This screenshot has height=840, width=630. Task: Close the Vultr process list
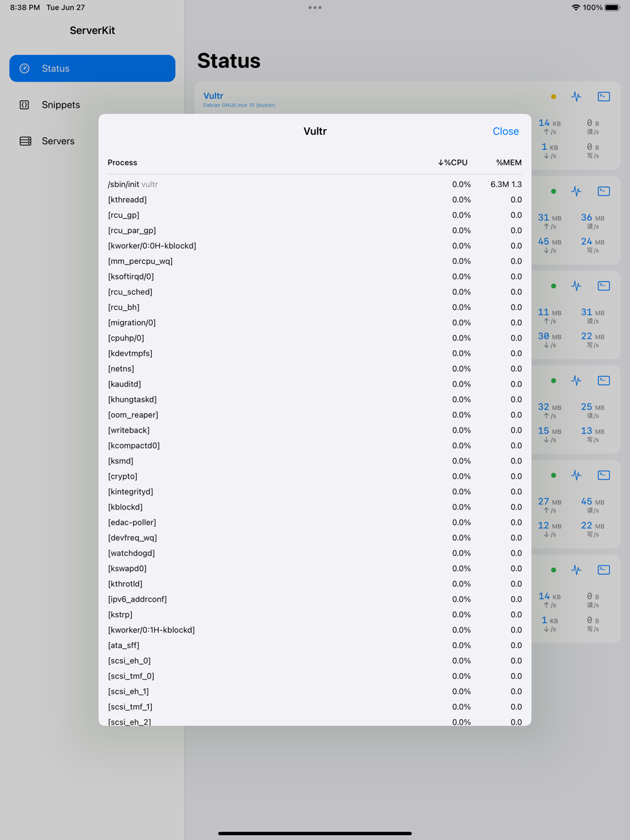(505, 131)
